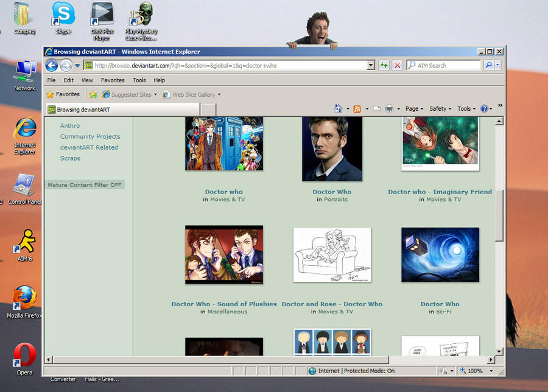The image size is (548, 392).
Task: Open the Tools menu in menu bar
Action: pyautogui.click(x=139, y=80)
